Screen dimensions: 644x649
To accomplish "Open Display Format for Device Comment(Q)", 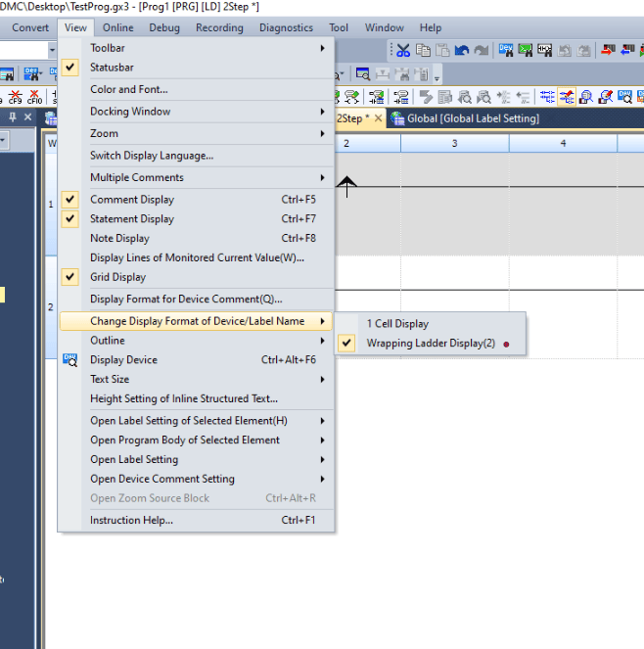I will pos(196,300).
